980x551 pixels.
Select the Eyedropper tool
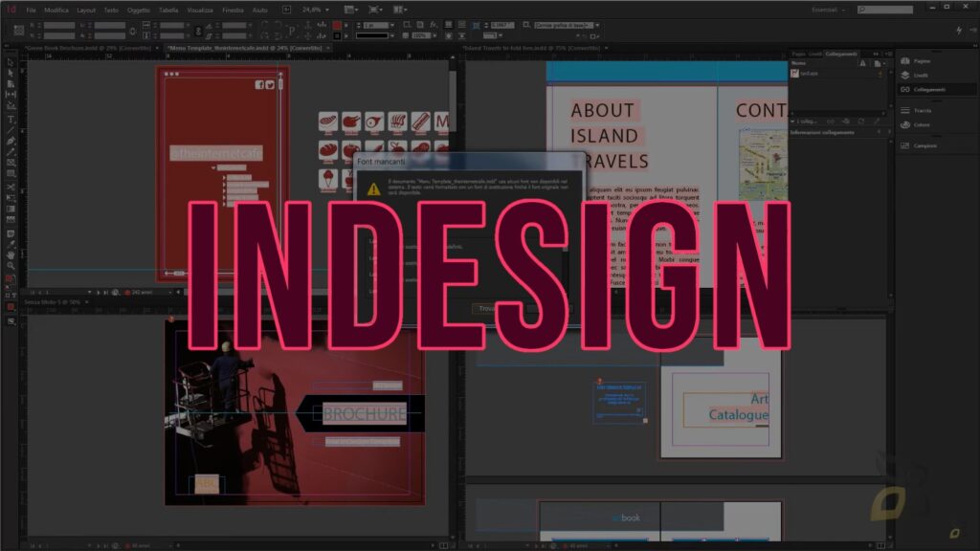point(11,244)
